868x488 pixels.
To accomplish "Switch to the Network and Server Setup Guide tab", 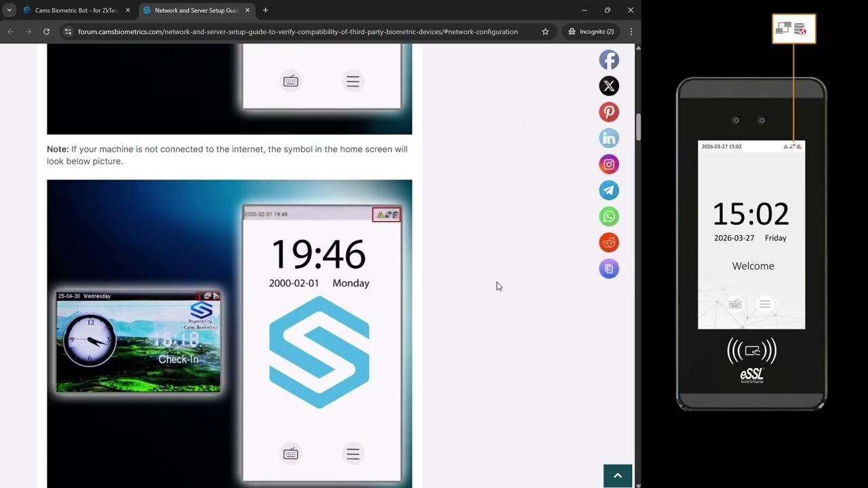I will (196, 10).
